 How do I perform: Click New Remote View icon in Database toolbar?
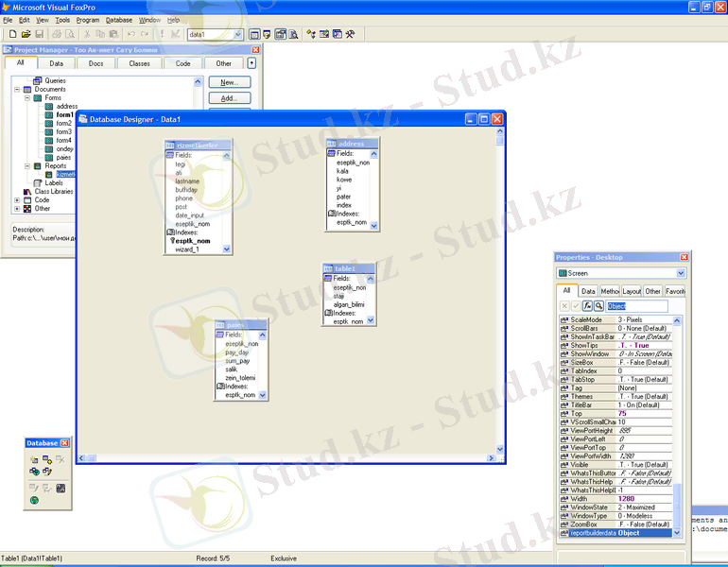pyautogui.click(x=34, y=471)
